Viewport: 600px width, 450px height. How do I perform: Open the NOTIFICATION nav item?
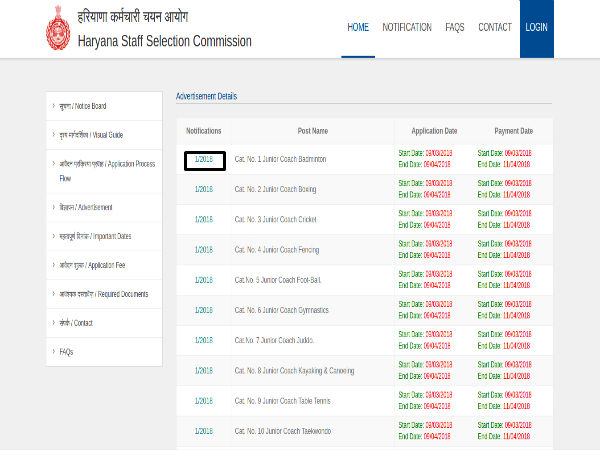[407, 28]
